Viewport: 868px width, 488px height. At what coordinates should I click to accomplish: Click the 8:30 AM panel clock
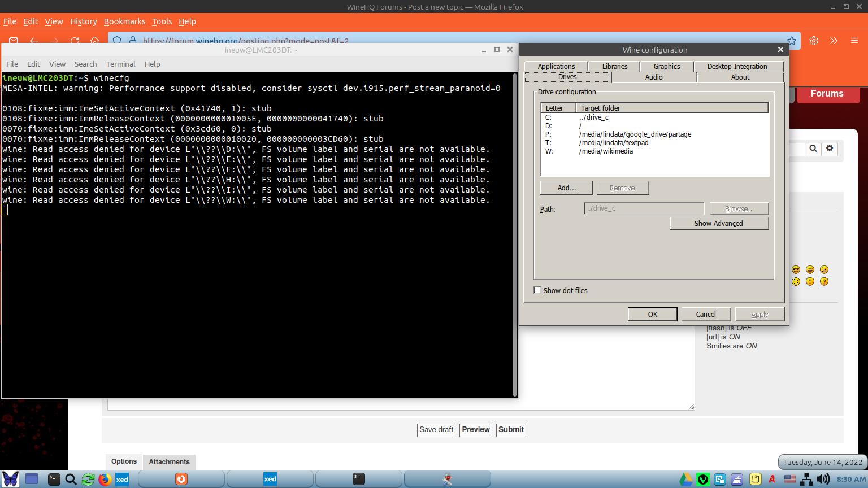851,480
